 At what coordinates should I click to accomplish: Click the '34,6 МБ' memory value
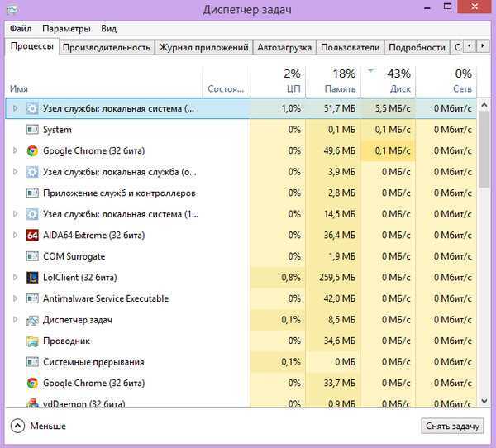click(340, 341)
